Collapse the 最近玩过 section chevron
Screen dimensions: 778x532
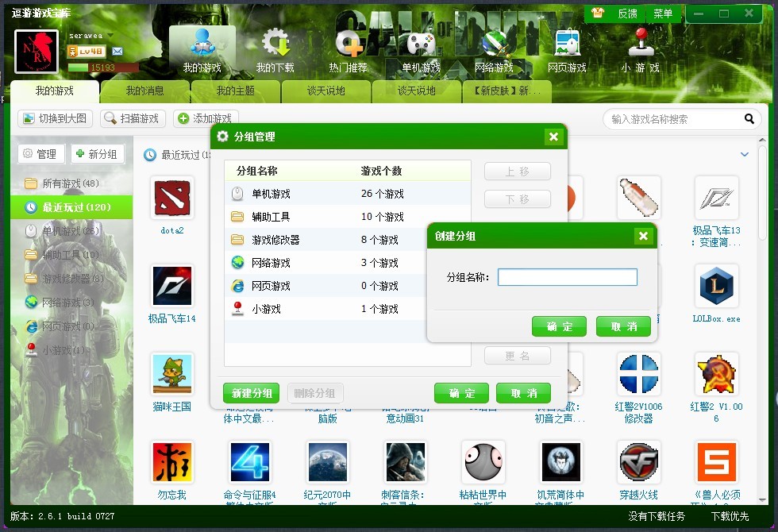[745, 155]
